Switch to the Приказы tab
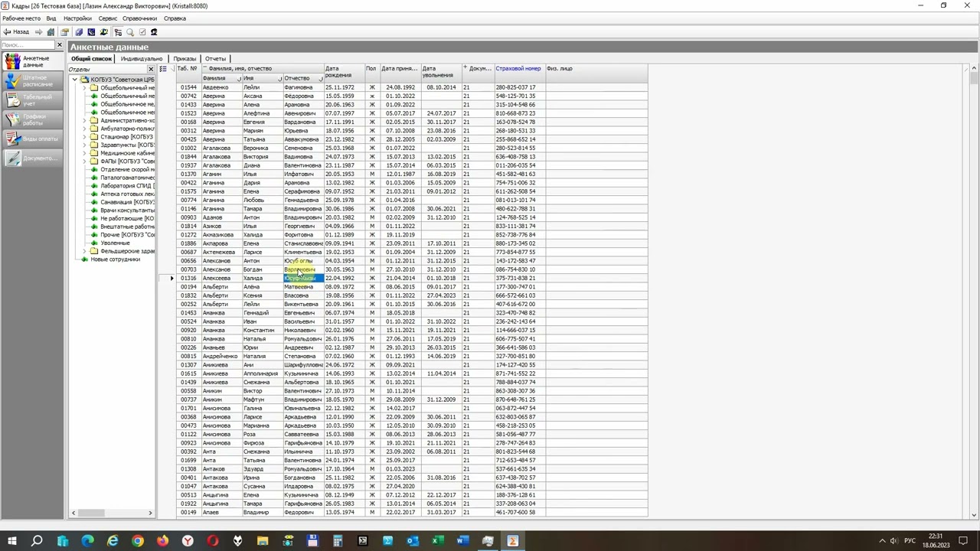980x551 pixels. (x=185, y=58)
